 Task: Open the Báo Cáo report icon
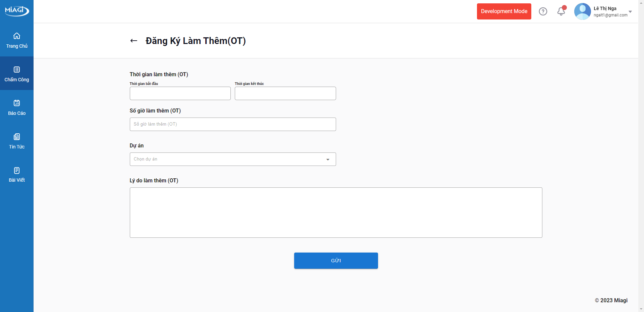click(x=17, y=103)
